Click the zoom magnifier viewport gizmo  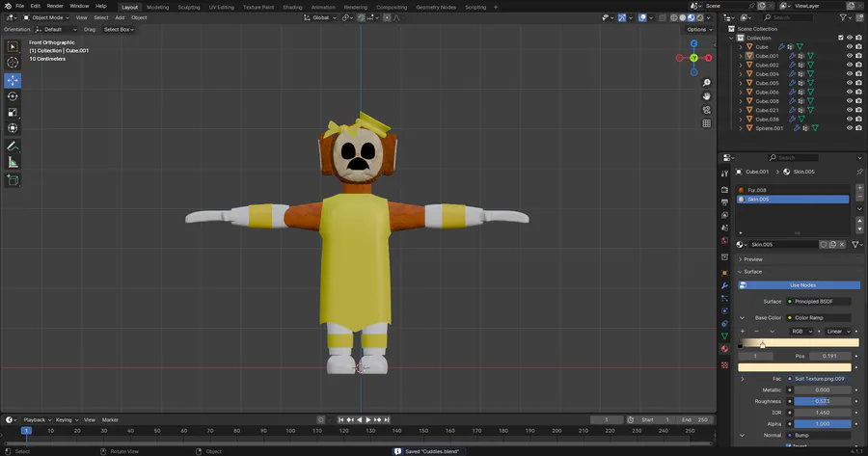707,83
